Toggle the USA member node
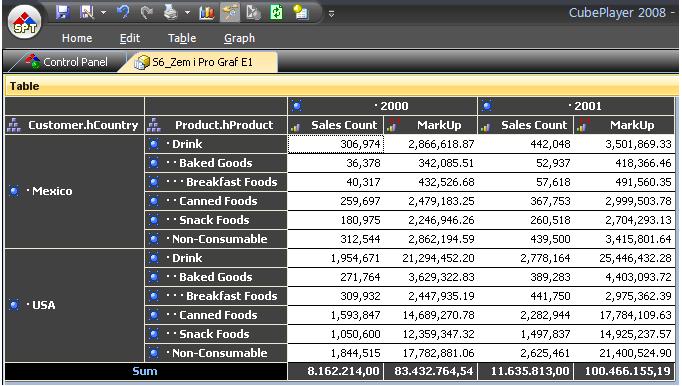 pyautogui.click(x=14, y=305)
